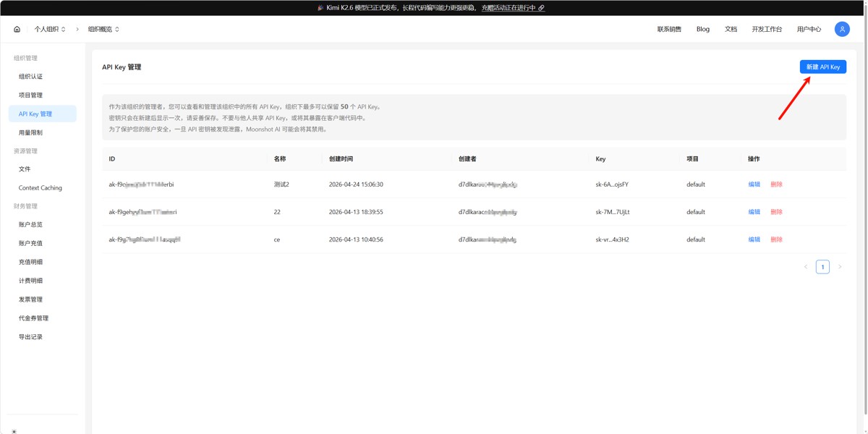Screen dimensions: 868x434
Task: Click the home icon in top bar
Action: pos(17,30)
